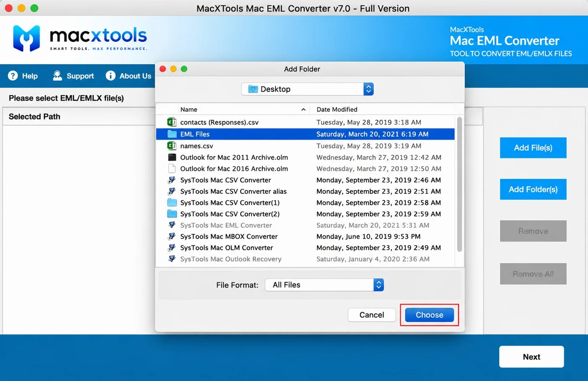Select Outlook for Mac 2016 Archive.olm name
This screenshot has width=588, height=381.
point(234,169)
